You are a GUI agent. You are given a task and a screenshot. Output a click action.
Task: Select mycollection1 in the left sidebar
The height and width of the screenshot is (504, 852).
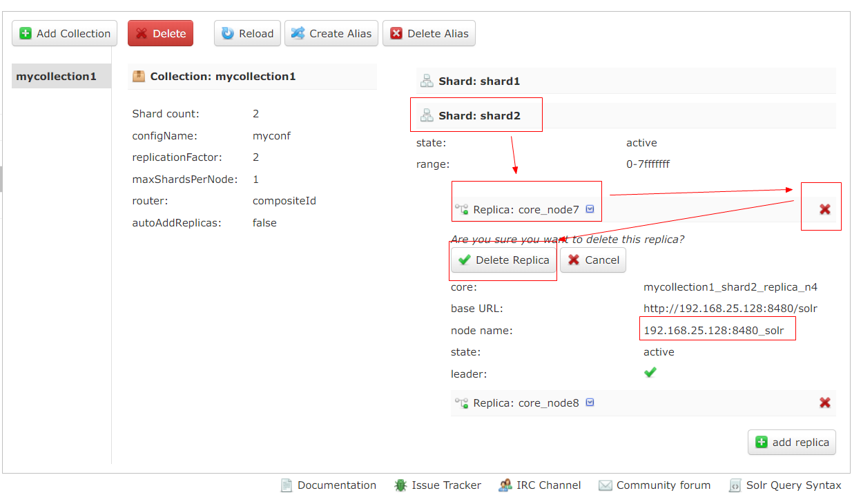[x=55, y=76]
